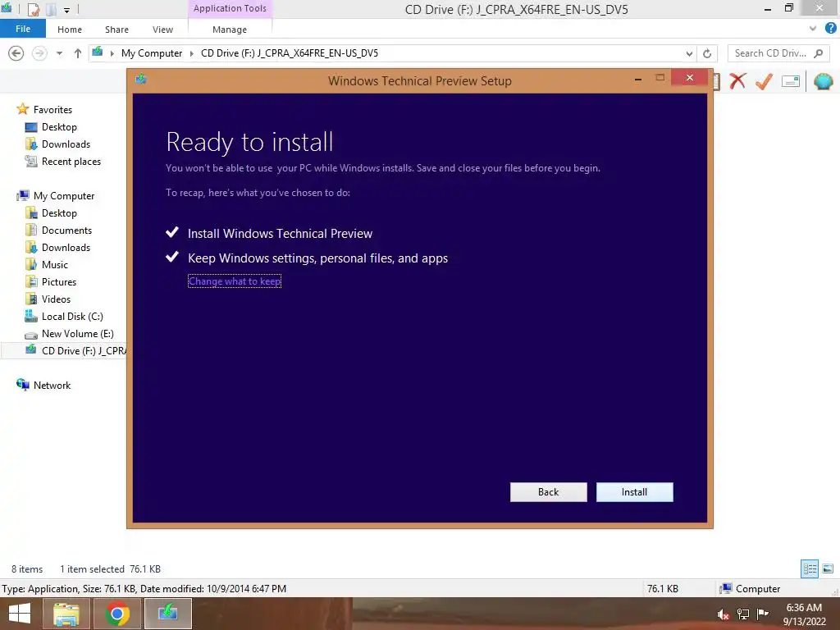Switch to large icons view layout

(828, 568)
